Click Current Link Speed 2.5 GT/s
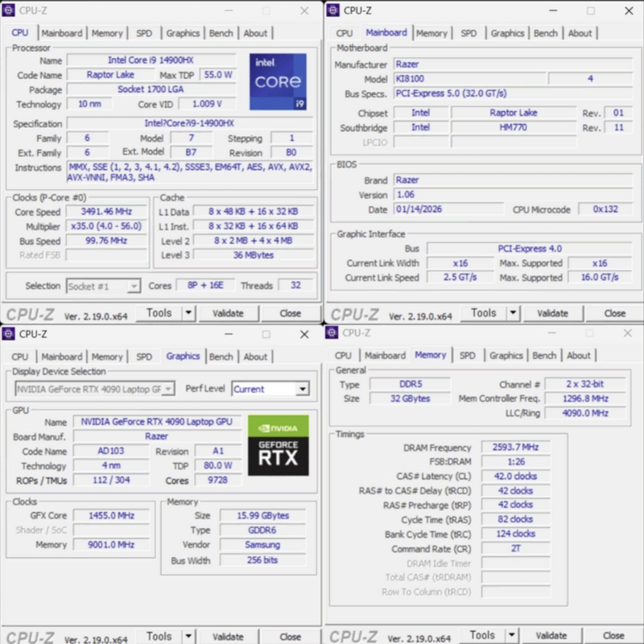 pos(460,277)
